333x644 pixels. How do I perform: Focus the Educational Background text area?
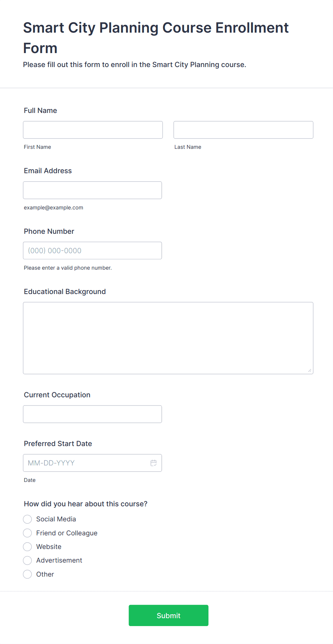[x=168, y=338]
